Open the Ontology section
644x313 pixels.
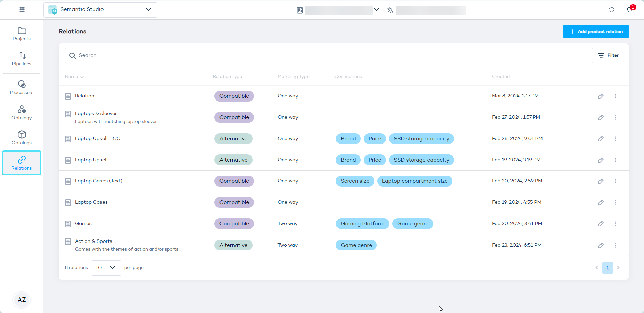tap(22, 113)
